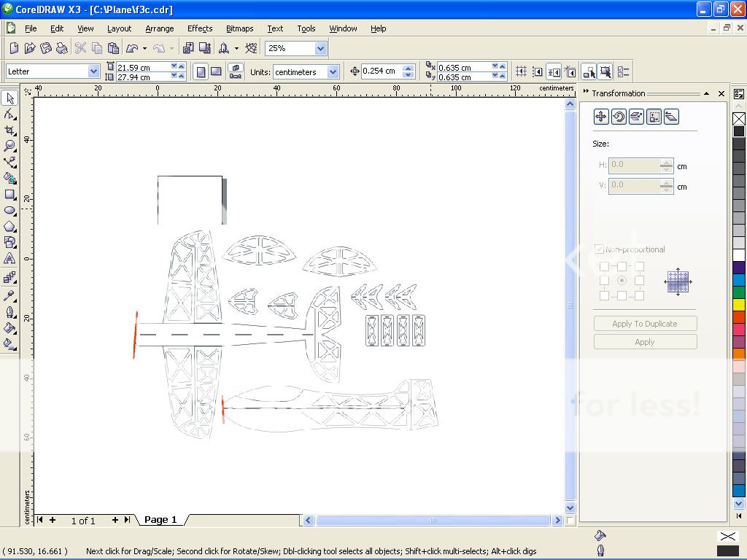The height and width of the screenshot is (560, 747).
Task: Open the Units dropdown
Action: [333, 71]
